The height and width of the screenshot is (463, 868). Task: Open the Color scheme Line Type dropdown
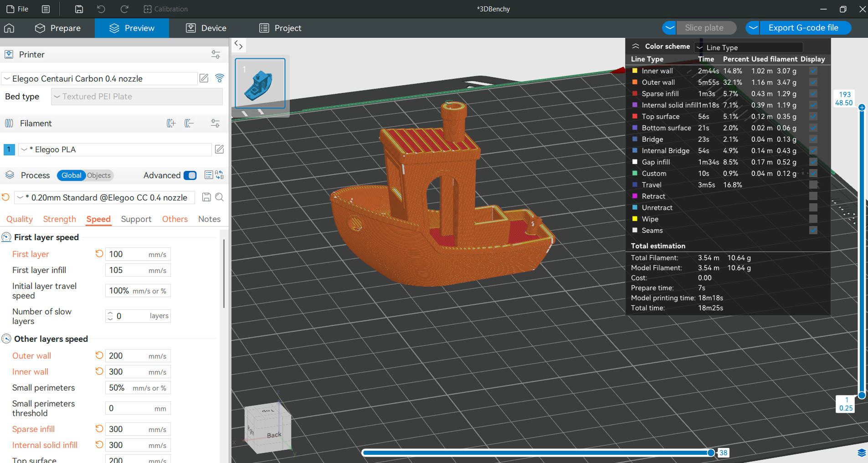pyautogui.click(x=749, y=47)
